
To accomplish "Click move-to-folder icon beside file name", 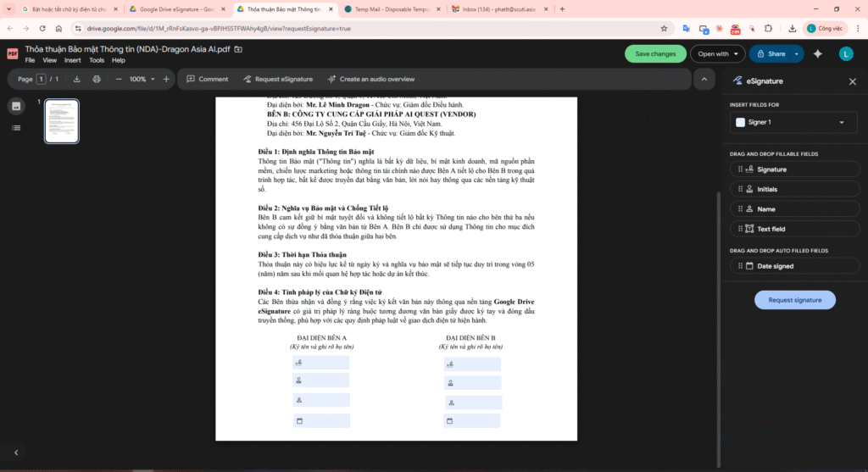I will [238, 49].
